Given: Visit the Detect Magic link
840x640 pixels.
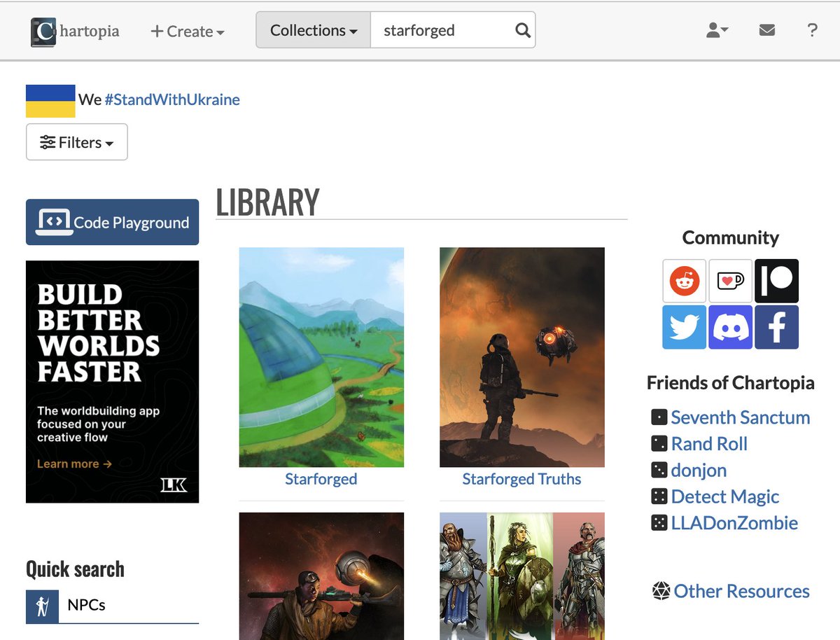Looking at the screenshot, I should click(x=725, y=496).
